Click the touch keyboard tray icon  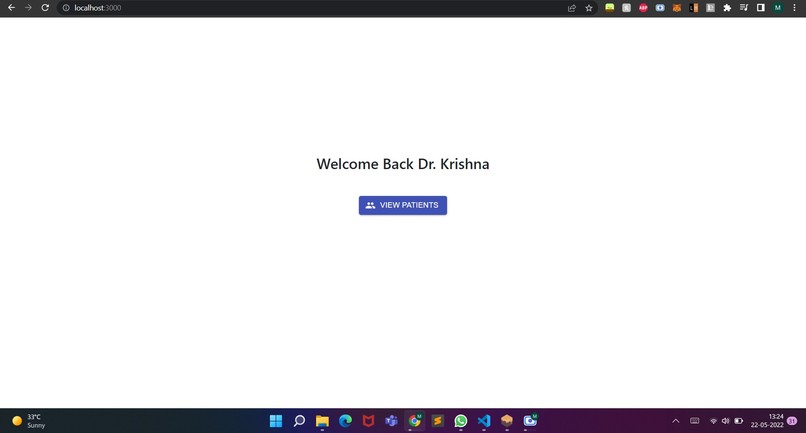[x=694, y=421]
